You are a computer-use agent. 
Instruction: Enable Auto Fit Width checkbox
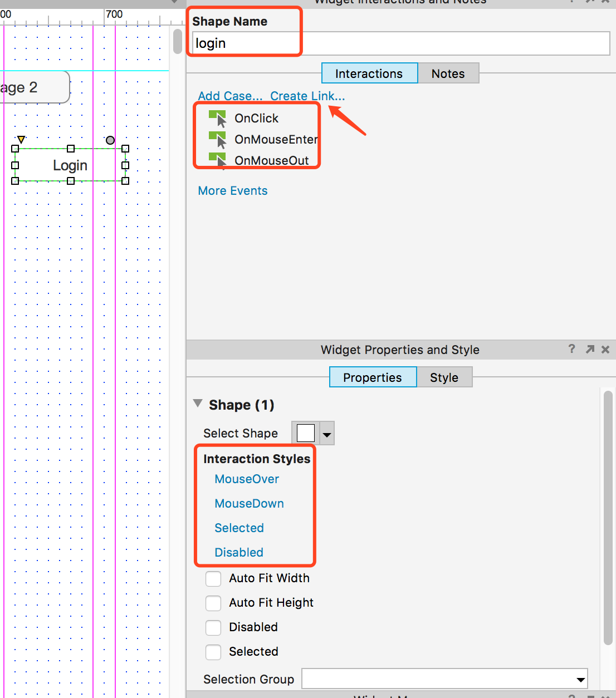tap(213, 579)
